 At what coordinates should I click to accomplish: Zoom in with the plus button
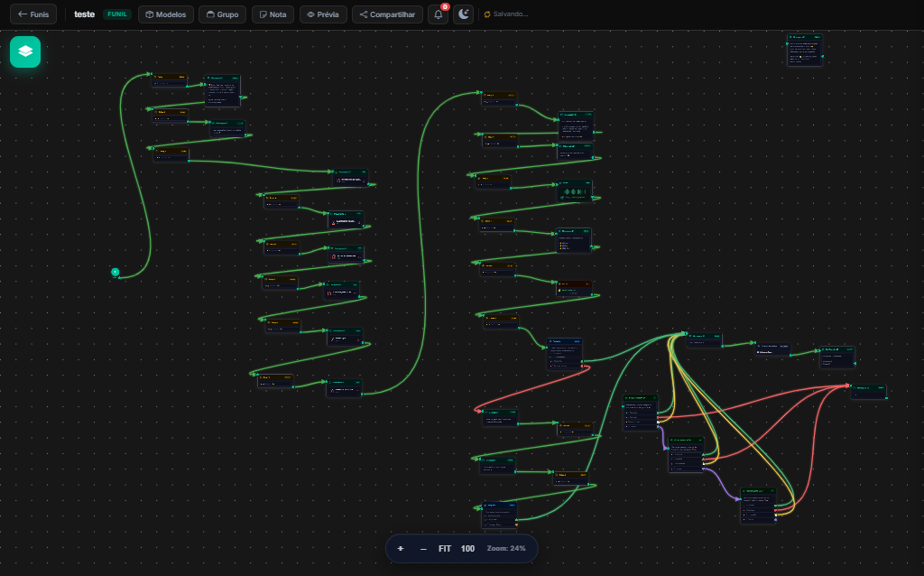(401, 548)
